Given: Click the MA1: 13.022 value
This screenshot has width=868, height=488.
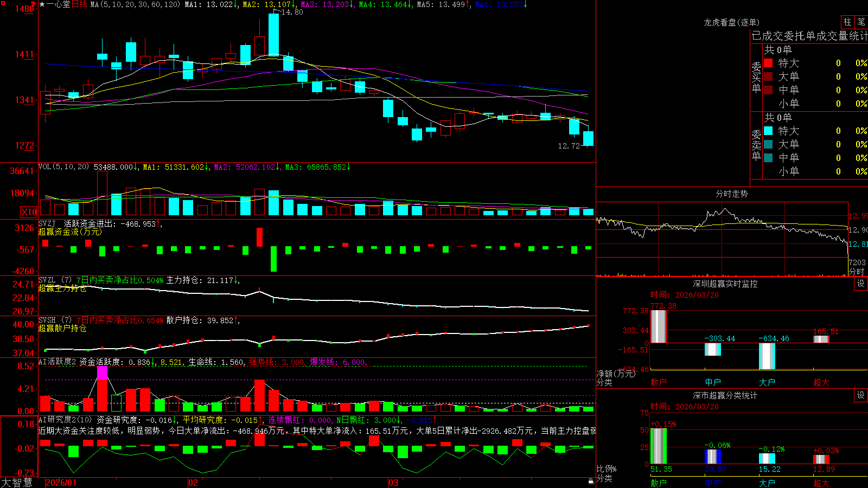Looking at the screenshot, I should [x=211, y=4].
